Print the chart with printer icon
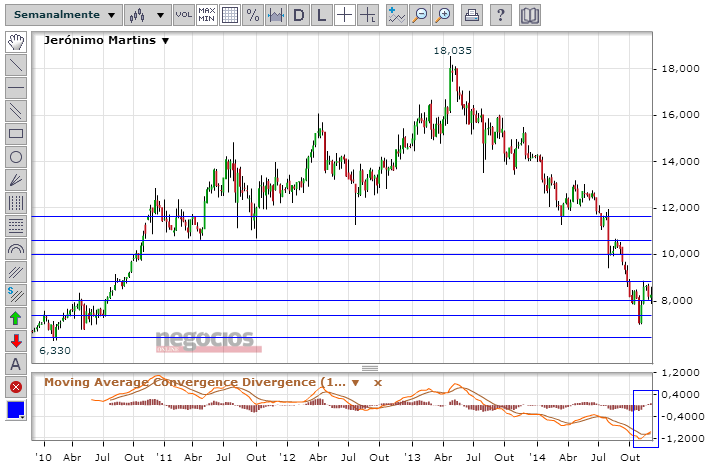Screen dimensions: 713x468 (x=472, y=15)
